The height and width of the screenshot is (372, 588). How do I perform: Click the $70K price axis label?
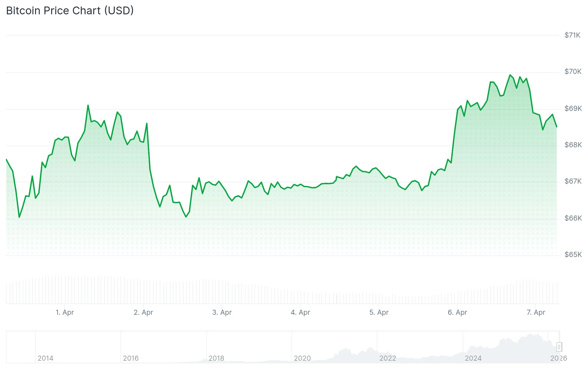(x=573, y=71)
